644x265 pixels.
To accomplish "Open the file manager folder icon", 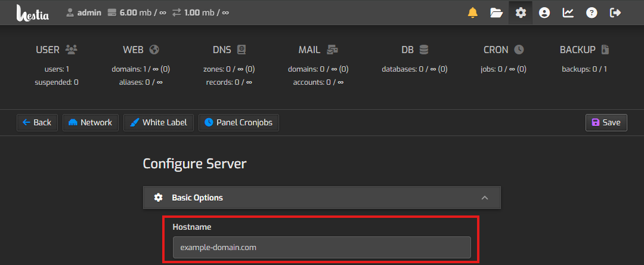I will tap(496, 13).
